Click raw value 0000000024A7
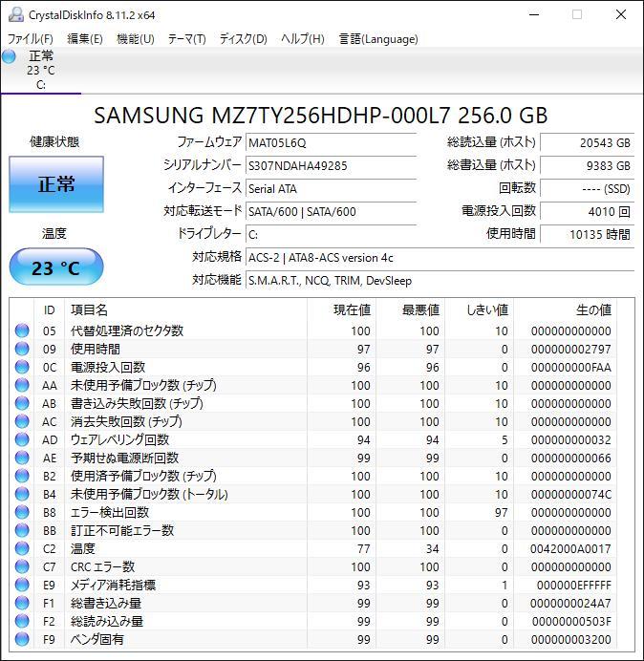The height and width of the screenshot is (661, 644). pyautogui.click(x=570, y=604)
